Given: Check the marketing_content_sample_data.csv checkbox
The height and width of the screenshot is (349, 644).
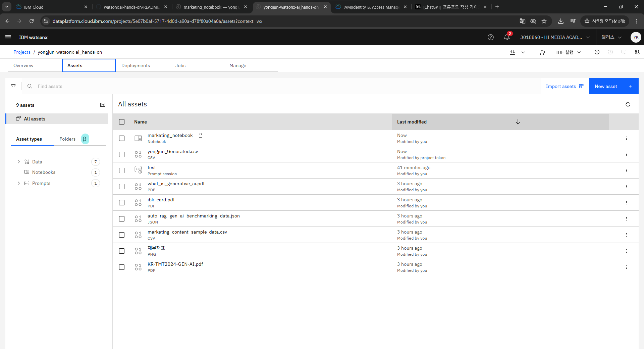Looking at the screenshot, I should click(122, 235).
